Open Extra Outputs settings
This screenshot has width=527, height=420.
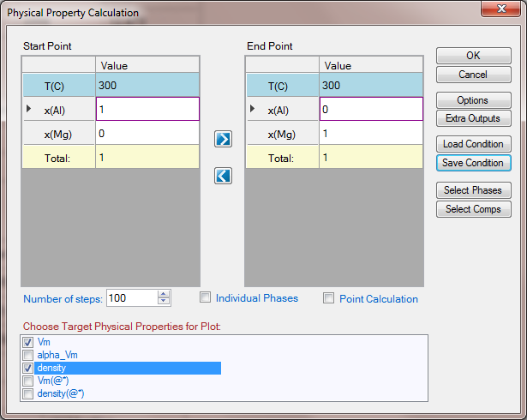[473, 118]
